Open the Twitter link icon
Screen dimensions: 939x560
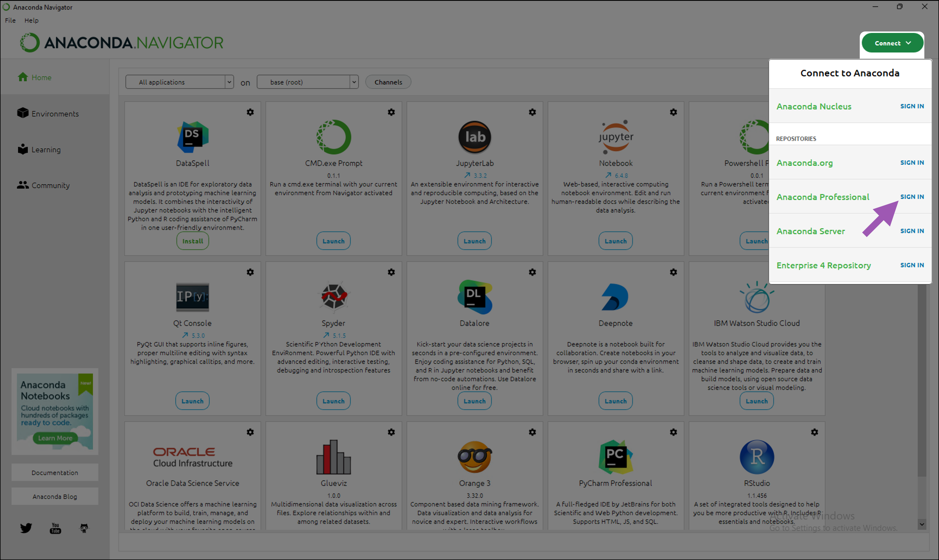(x=26, y=527)
